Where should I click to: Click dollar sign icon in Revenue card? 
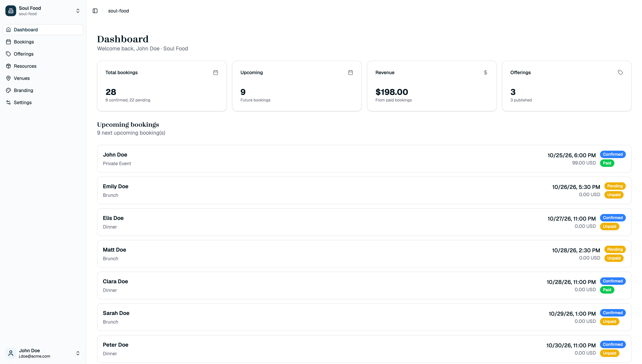(x=485, y=72)
